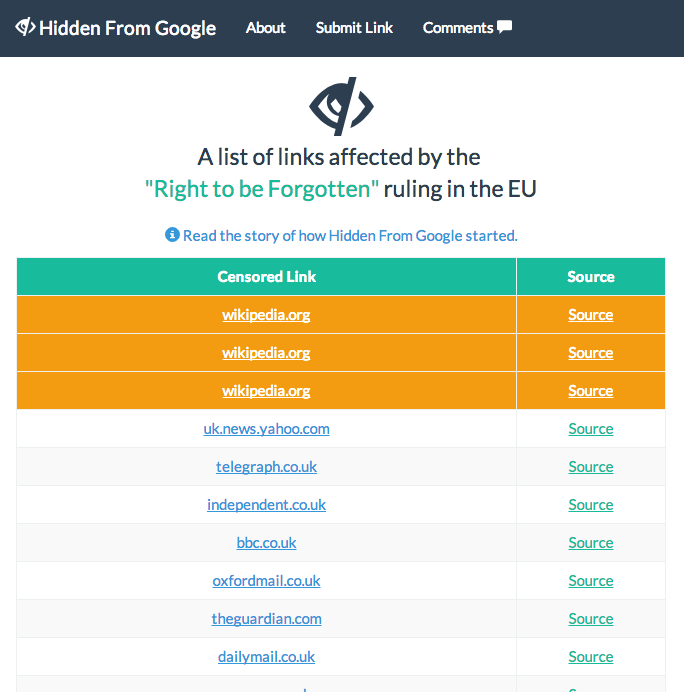Click the blue info circle icon
The height and width of the screenshot is (692, 684).
pyautogui.click(x=172, y=235)
